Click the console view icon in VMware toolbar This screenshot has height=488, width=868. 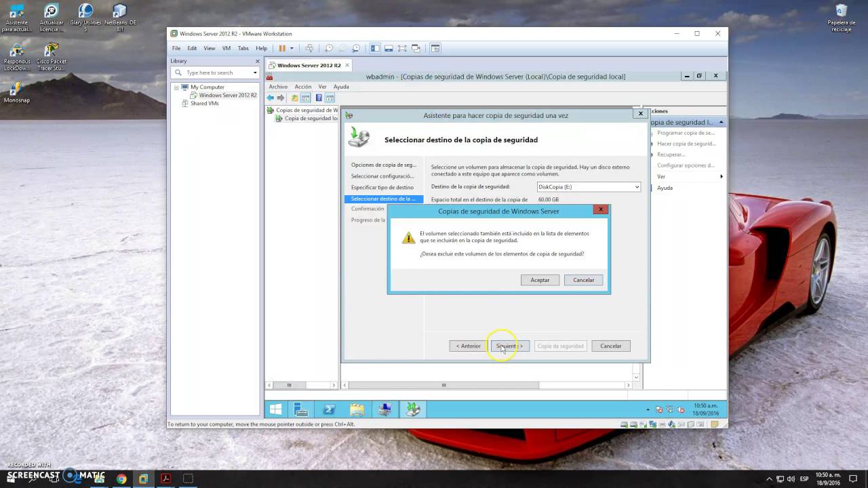pyautogui.click(x=435, y=48)
